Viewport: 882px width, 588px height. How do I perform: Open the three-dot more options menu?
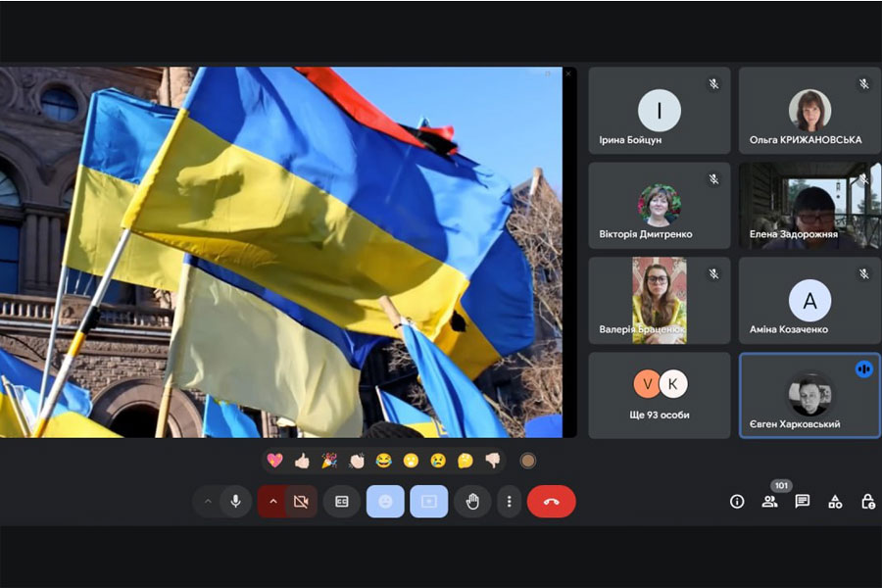tap(509, 501)
